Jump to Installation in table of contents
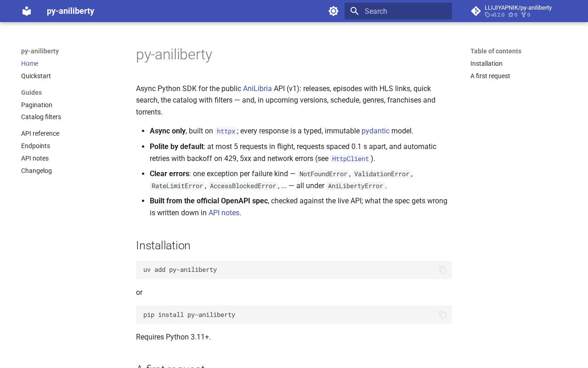 point(486,63)
